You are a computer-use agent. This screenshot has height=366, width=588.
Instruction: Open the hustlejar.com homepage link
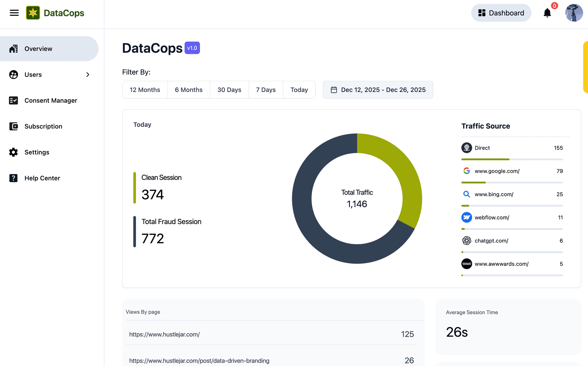[164, 334]
